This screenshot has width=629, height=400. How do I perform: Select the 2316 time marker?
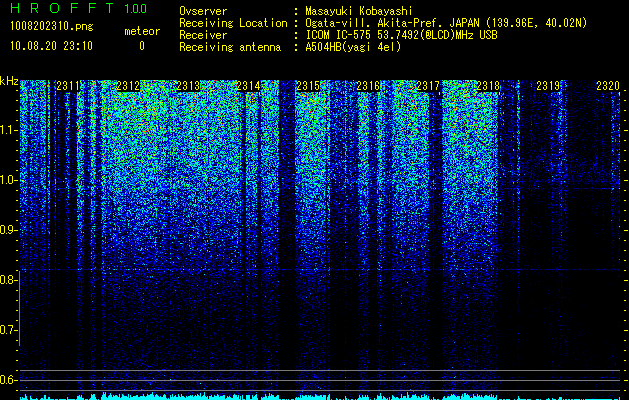pyautogui.click(x=368, y=86)
